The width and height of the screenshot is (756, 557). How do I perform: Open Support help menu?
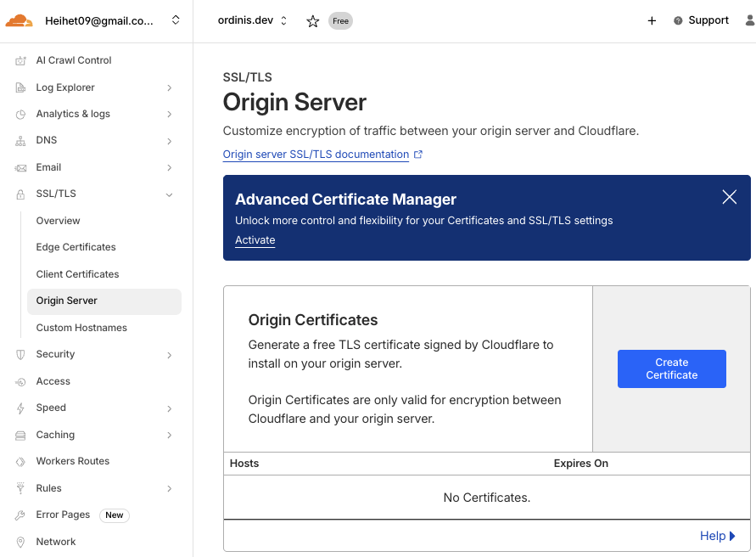(x=701, y=20)
